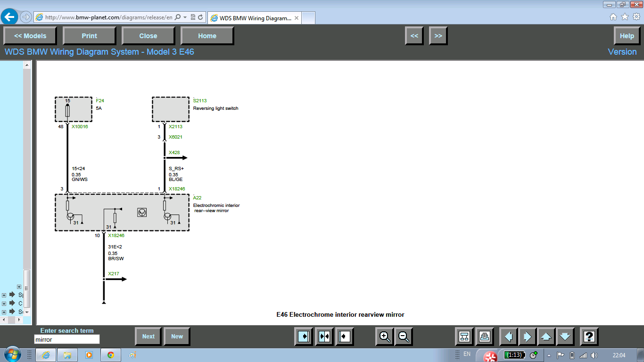Click the align-left view icon
The image size is (644, 362).
coord(344,337)
